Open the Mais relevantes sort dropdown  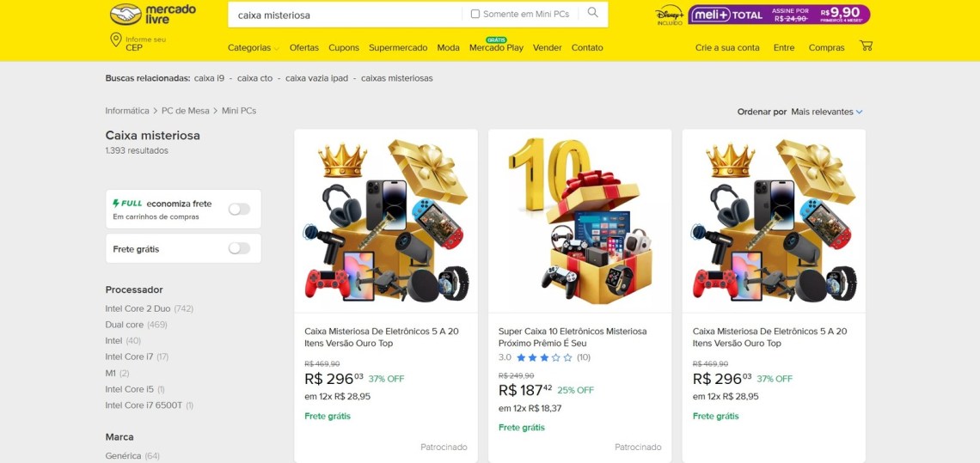click(826, 112)
